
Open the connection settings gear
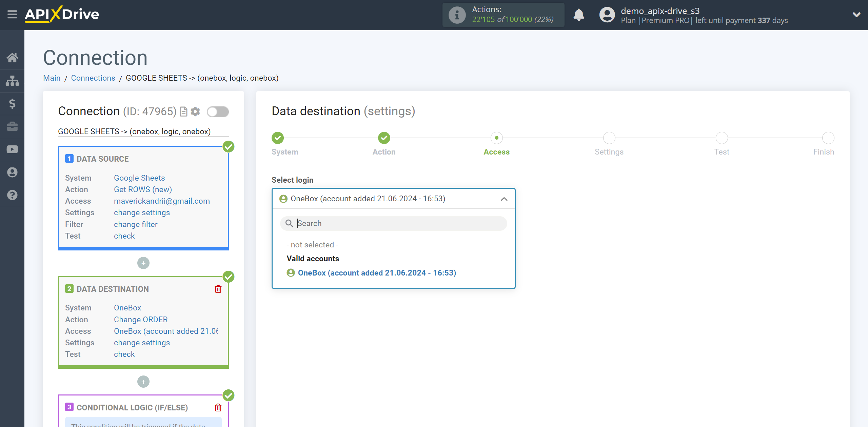click(195, 111)
